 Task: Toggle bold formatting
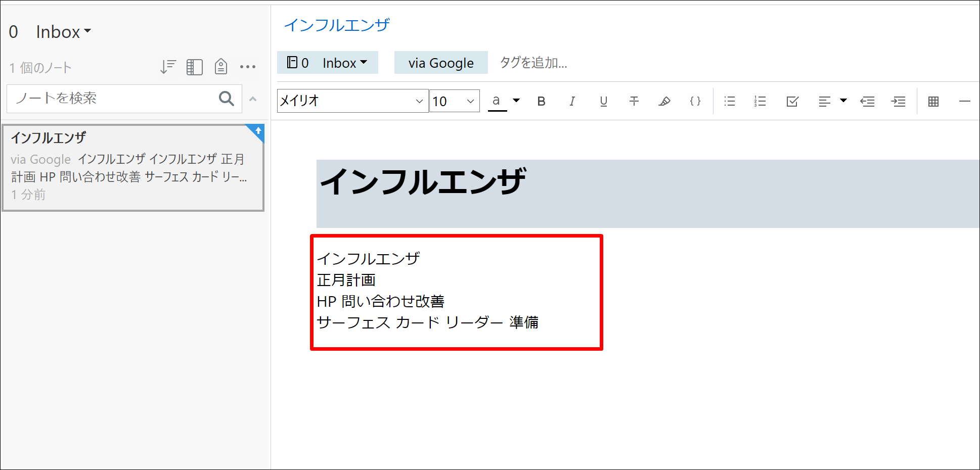(x=541, y=101)
